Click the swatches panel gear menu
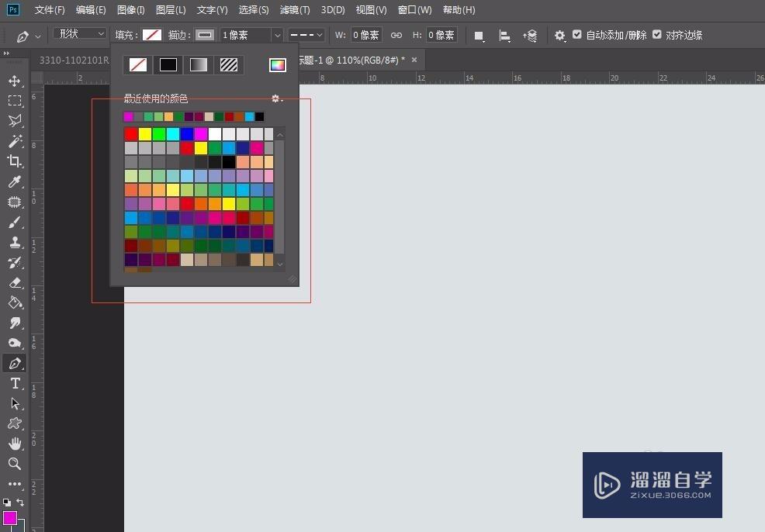The image size is (765, 532). tap(276, 99)
